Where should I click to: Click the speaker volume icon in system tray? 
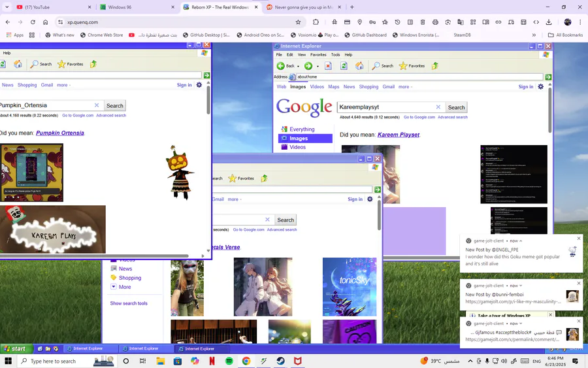[504, 361]
